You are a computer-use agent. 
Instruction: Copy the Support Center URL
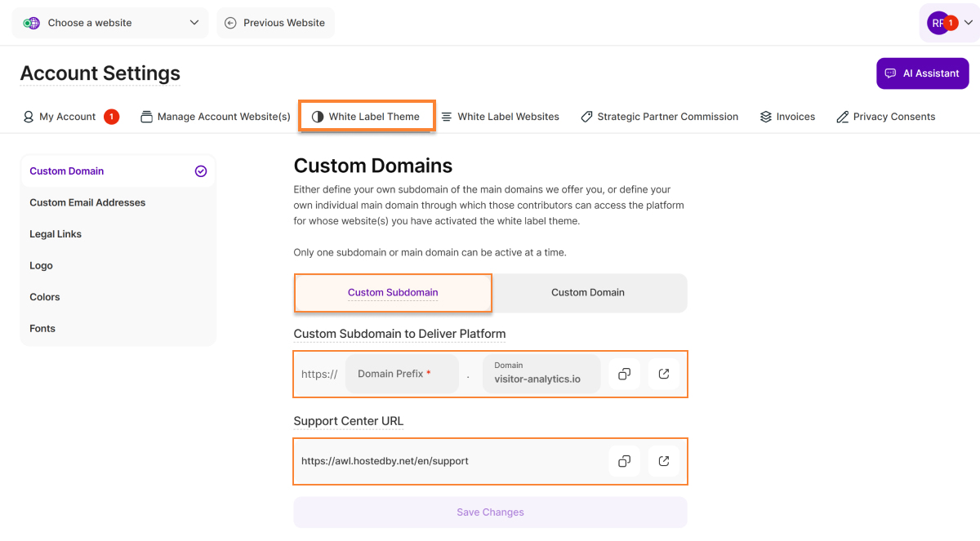click(x=624, y=461)
